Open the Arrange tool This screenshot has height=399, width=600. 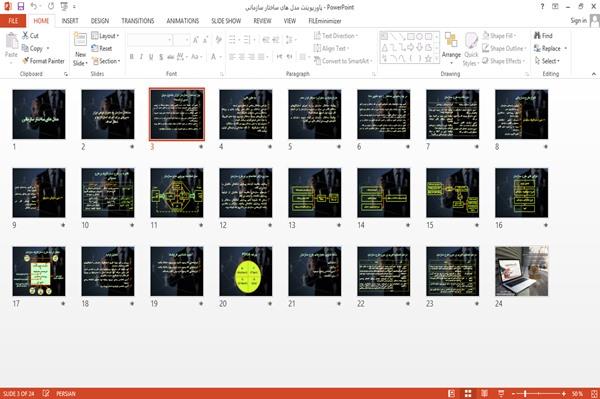[x=451, y=48]
